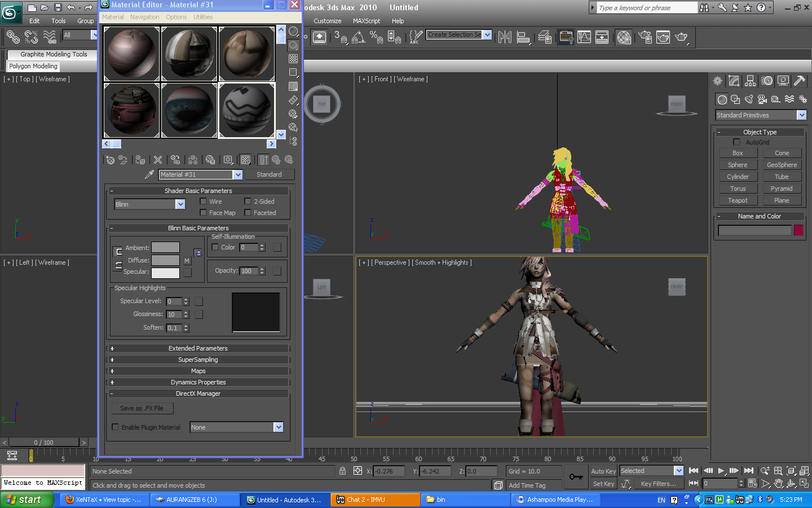Toggle the Auto Key button
This screenshot has width=812, height=508.
click(x=603, y=471)
